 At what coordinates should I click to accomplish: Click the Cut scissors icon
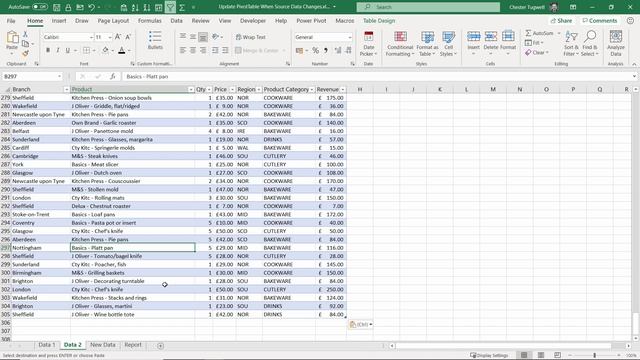click(25, 35)
